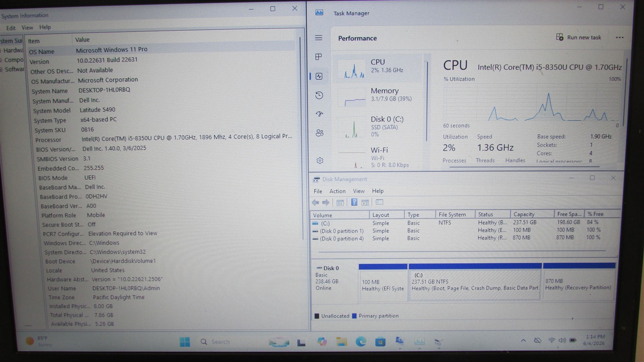Select the 870 MB Recovery Partition block
Image resolution: width=644 pixels, height=362 pixels.
click(x=579, y=282)
